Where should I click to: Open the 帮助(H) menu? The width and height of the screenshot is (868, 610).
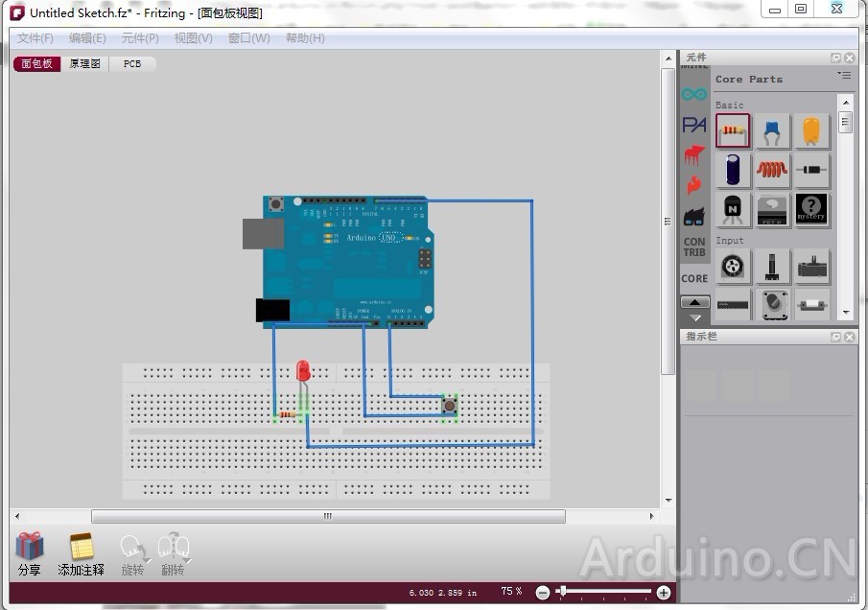(x=305, y=38)
